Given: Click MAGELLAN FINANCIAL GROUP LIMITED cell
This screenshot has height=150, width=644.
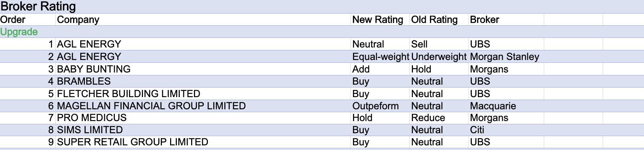Looking at the screenshot, I should [x=151, y=106].
